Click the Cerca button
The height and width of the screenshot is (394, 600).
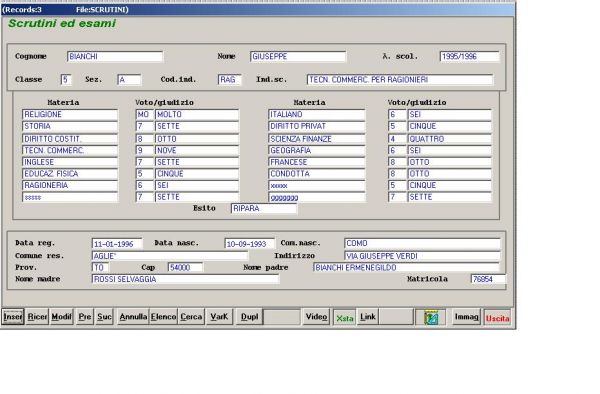click(191, 317)
